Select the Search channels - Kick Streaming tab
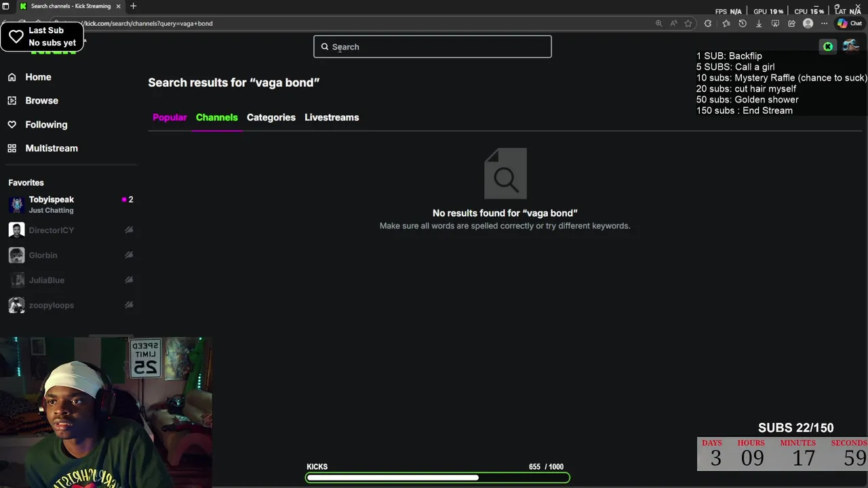 [71, 6]
